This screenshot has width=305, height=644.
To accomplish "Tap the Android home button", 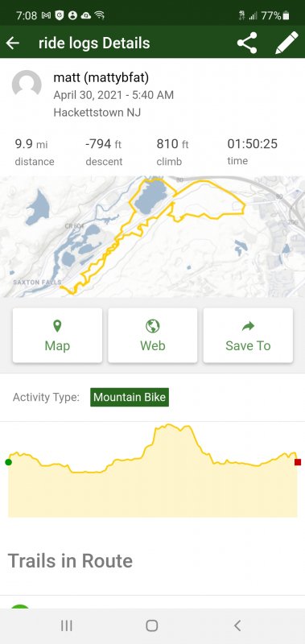I will coord(152,625).
